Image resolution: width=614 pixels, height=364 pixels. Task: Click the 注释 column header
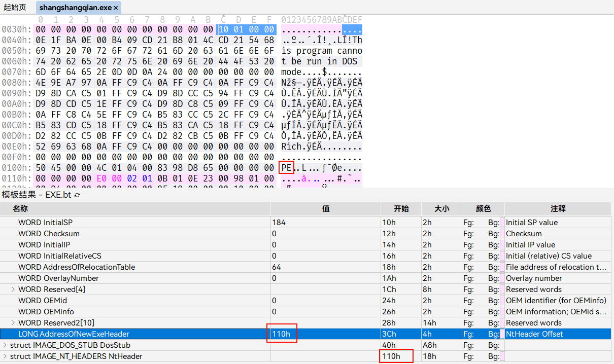558,209
